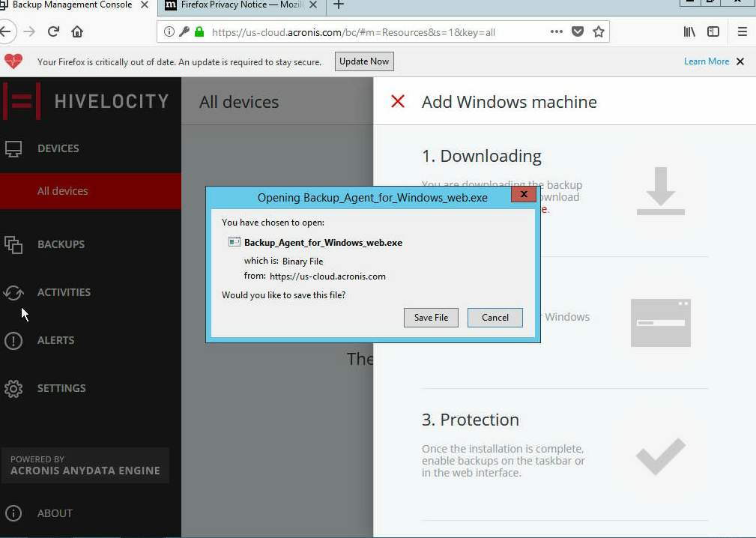The image size is (756, 538).
Task: Click the Devices monitor icon in sidebar
Action: point(13,148)
